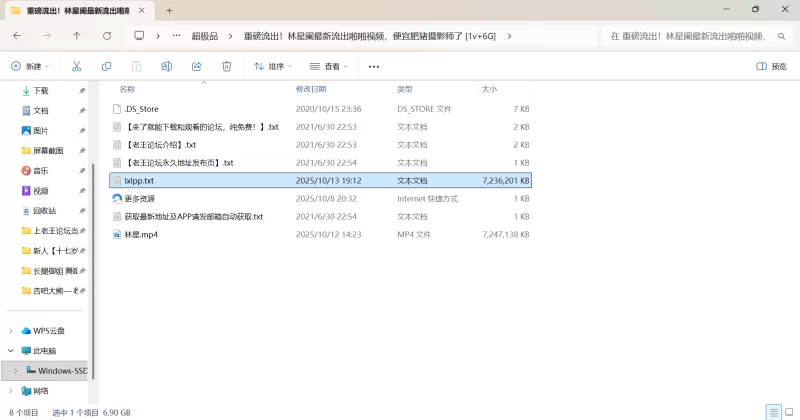Refresh the current folder view
This screenshot has width=800, height=420.
coord(107,35)
